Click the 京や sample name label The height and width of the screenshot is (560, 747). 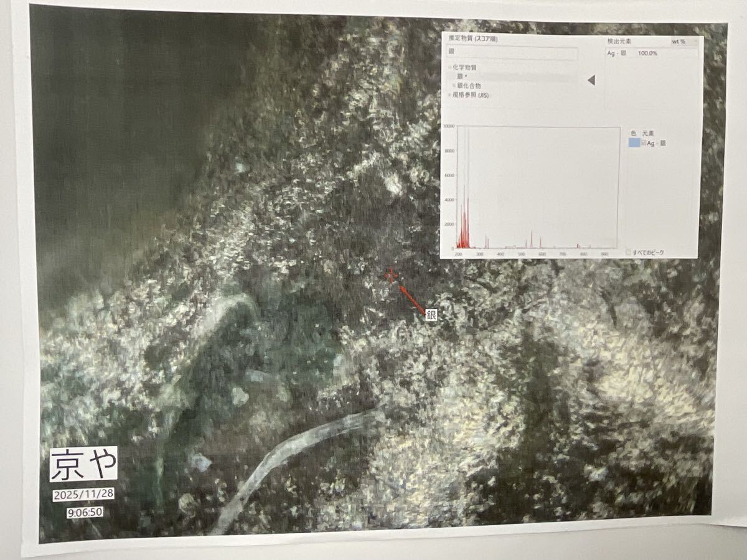point(83,464)
